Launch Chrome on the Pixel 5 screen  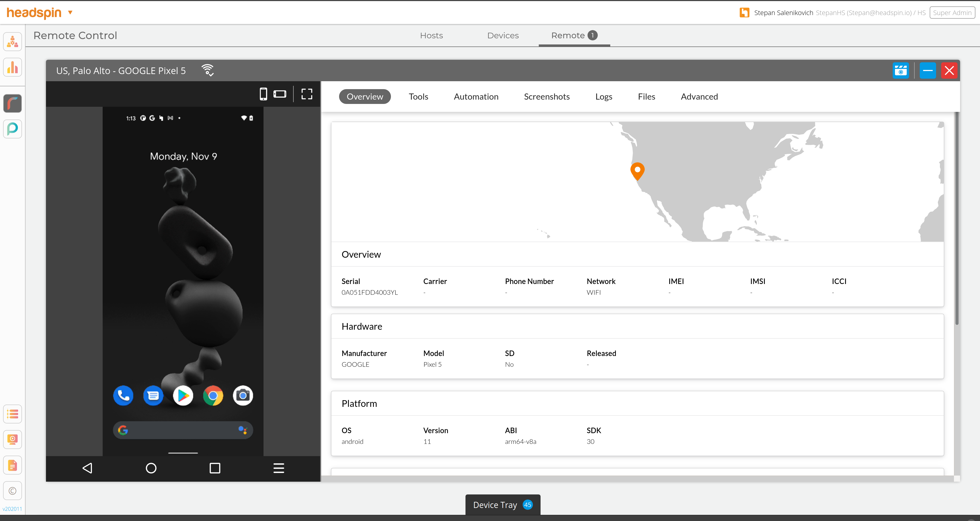tap(213, 396)
